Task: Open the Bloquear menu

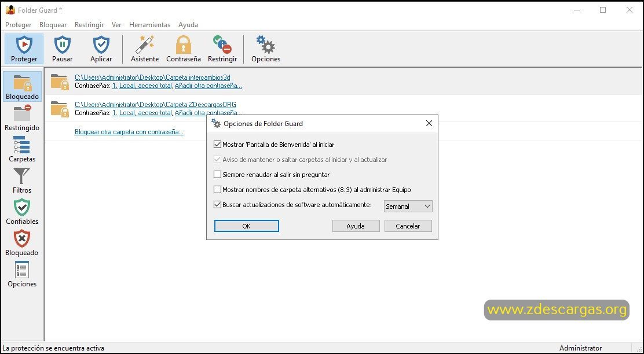Action: (x=53, y=25)
